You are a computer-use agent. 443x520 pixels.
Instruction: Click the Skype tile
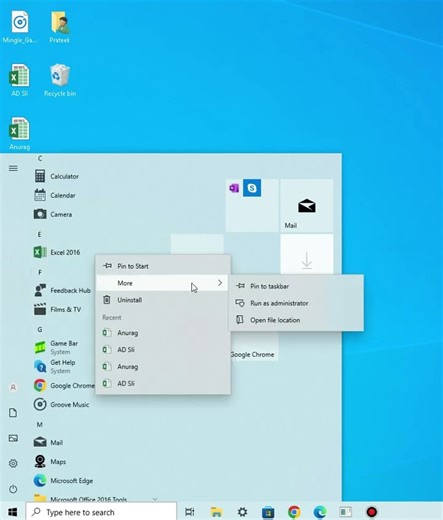252,188
